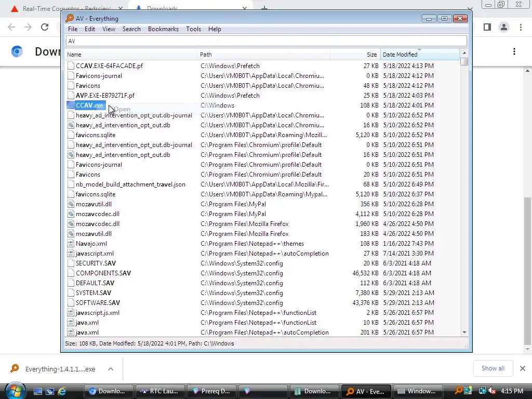
Task: Sort results by Path column header
Action: [263, 55]
